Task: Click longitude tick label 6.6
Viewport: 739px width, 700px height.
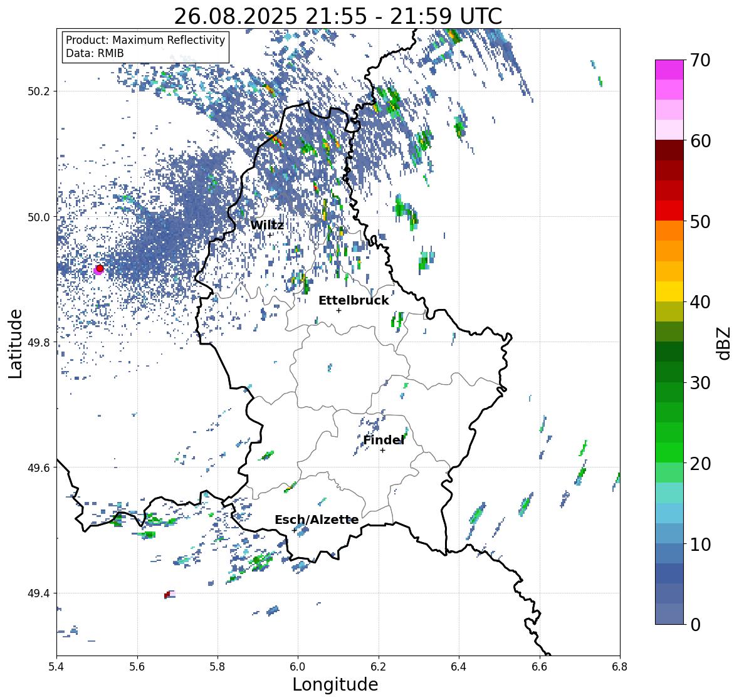Action: 540,666
